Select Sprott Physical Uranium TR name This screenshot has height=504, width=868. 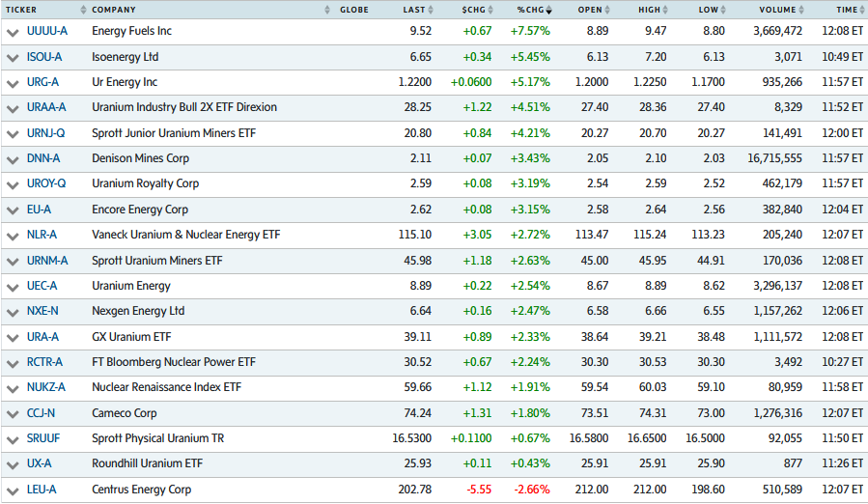point(157,438)
